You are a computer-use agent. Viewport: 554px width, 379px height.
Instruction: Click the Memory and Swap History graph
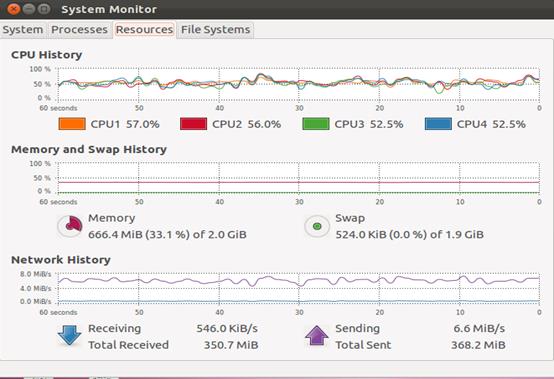[x=299, y=178]
